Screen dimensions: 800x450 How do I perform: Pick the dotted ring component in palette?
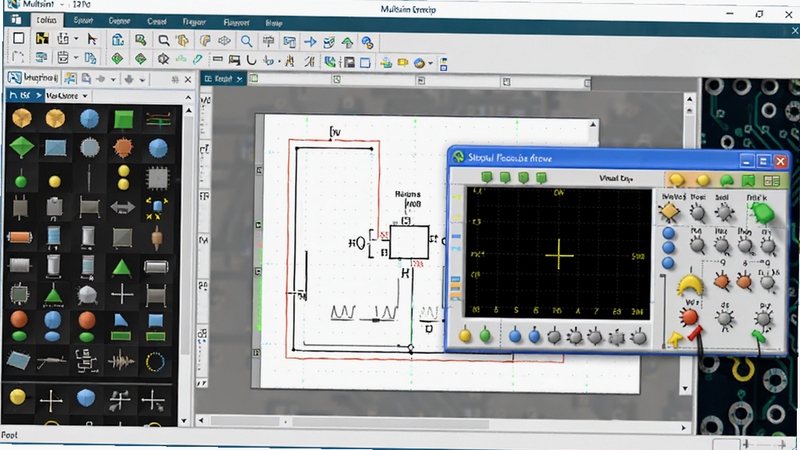point(155,362)
